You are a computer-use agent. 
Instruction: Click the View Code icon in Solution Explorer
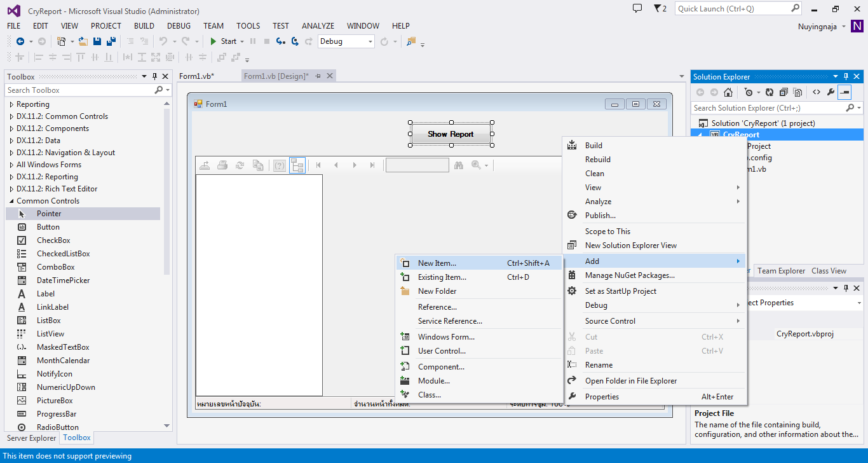817,92
